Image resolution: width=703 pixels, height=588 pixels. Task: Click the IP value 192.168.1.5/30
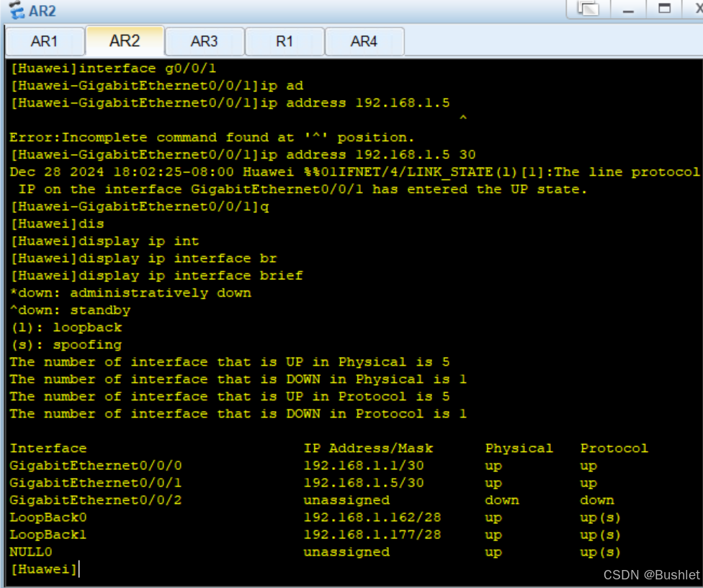point(364,483)
